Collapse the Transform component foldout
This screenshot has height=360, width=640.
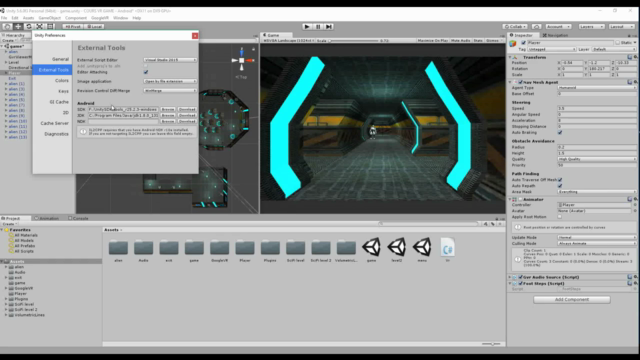(510, 58)
